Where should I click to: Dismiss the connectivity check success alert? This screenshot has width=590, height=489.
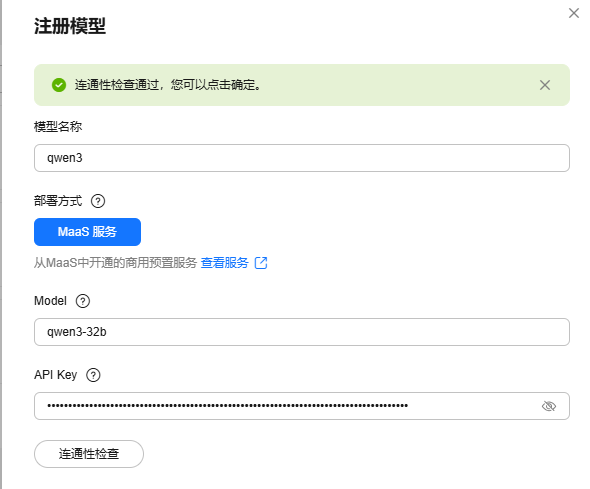pyautogui.click(x=544, y=85)
